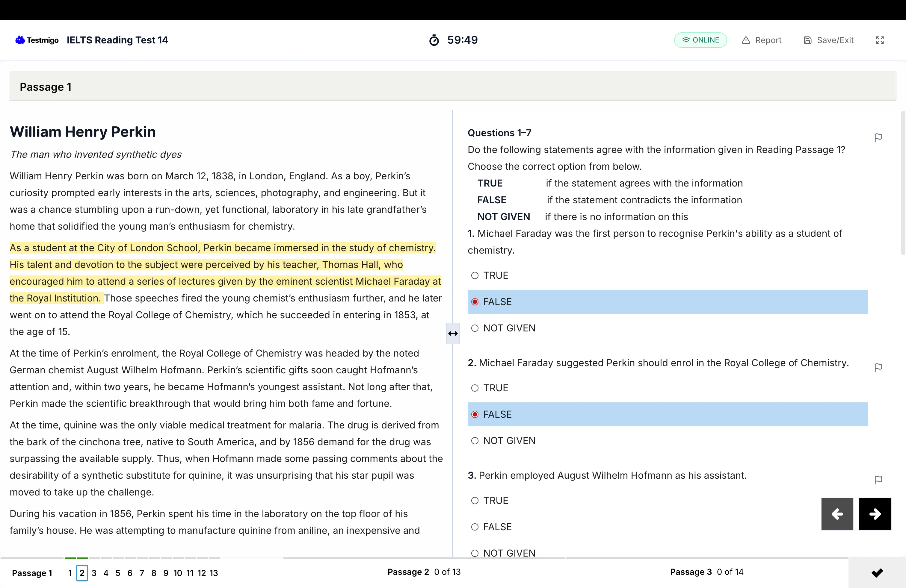
Task: Jump to question 7 in navigator
Action: [142, 573]
